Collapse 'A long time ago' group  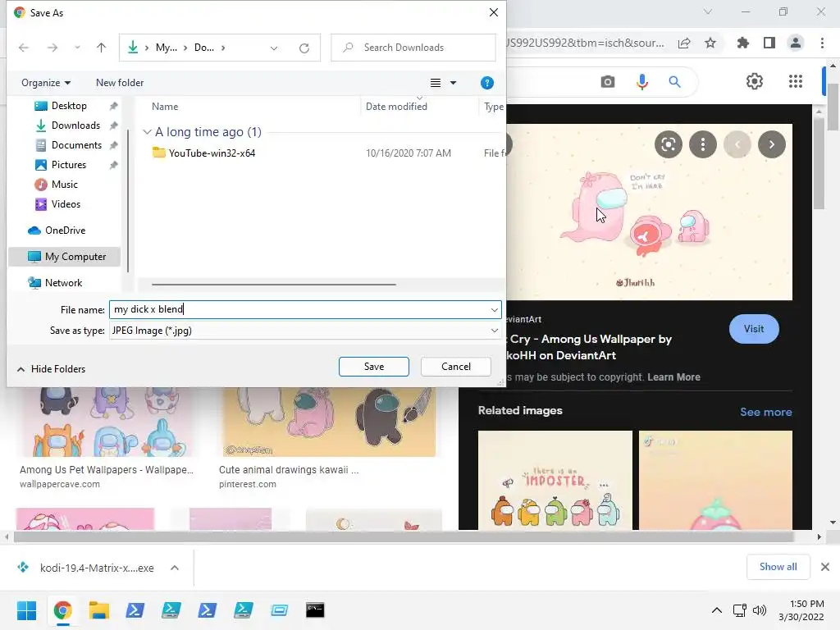tap(148, 132)
